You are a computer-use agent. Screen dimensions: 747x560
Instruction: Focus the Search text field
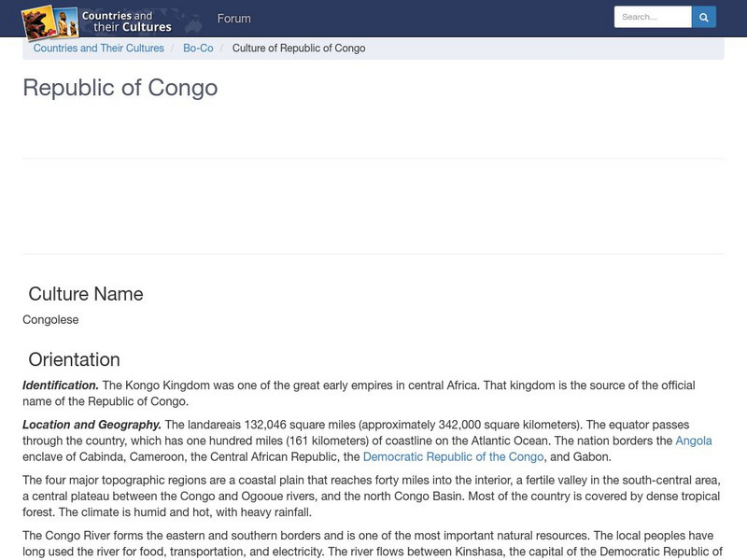(x=653, y=17)
